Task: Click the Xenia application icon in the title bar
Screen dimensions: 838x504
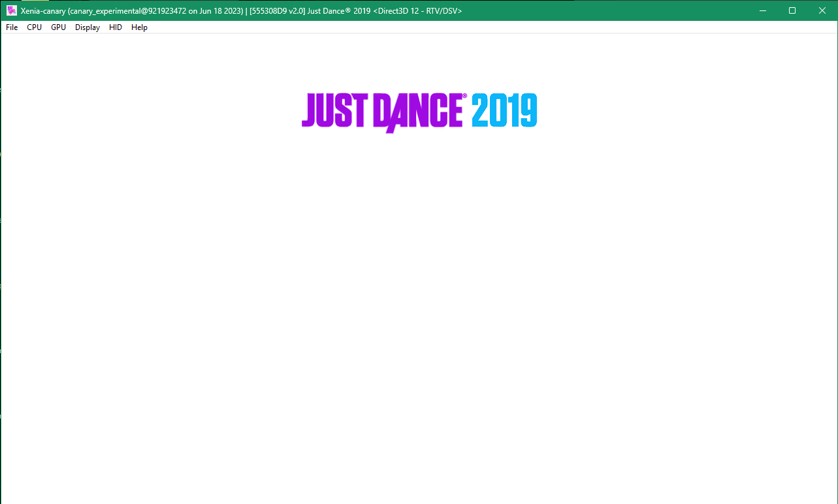Action: coord(11,10)
